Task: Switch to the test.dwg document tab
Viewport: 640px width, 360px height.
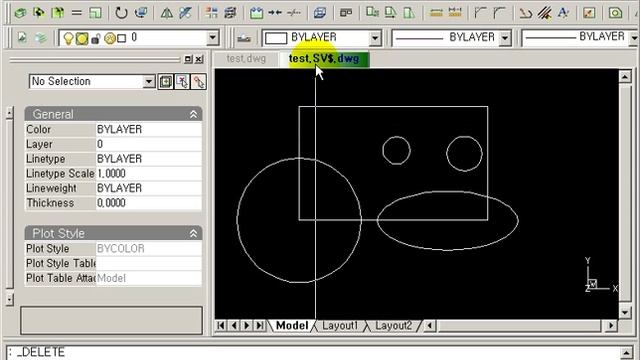Action: [246, 59]
